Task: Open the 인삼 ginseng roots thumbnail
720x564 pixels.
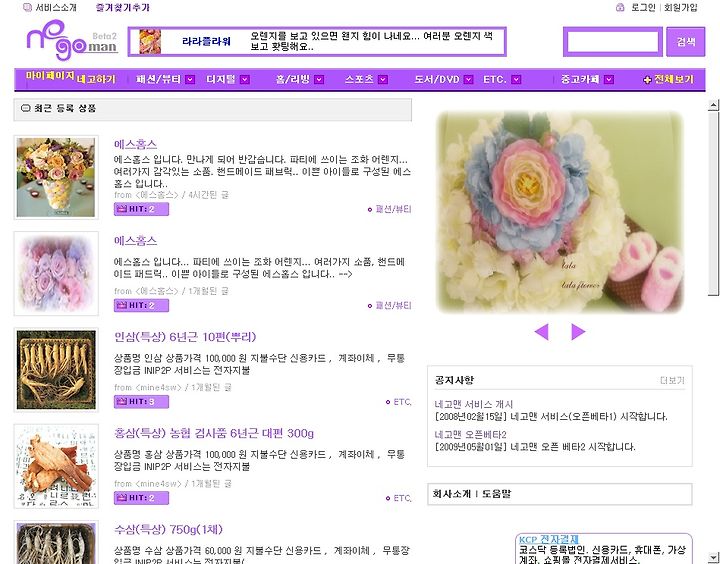Action: (56, 370)
